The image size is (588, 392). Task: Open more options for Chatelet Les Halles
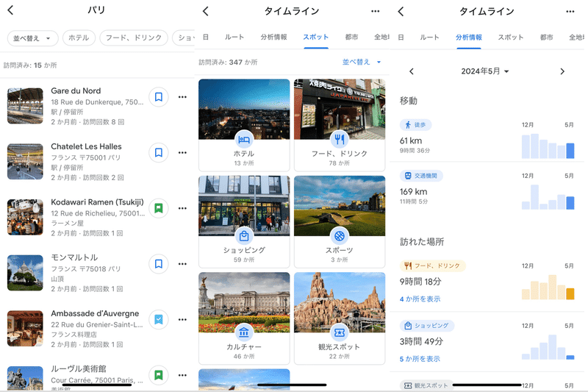pyautogui.click(x=182, y=153)
